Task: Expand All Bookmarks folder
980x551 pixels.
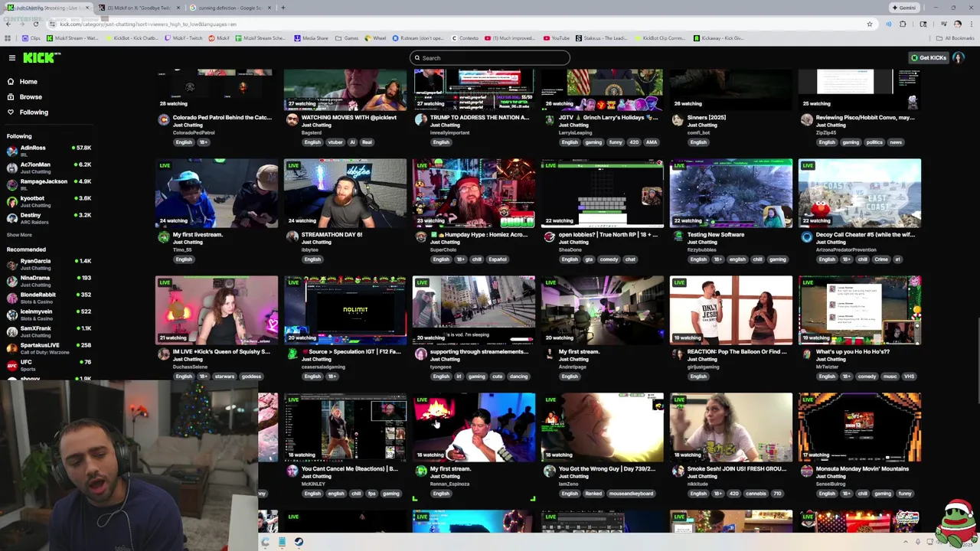Action: (x=955, y=38)
